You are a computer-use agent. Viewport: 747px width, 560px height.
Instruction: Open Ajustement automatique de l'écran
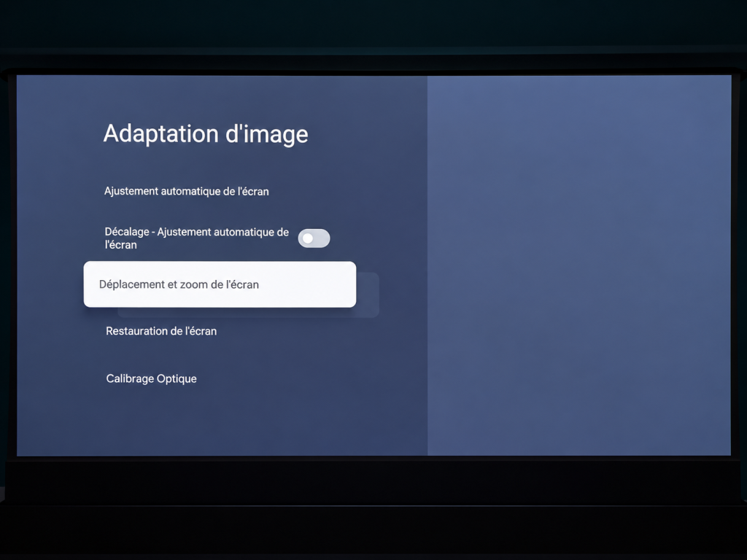point(186,192)
